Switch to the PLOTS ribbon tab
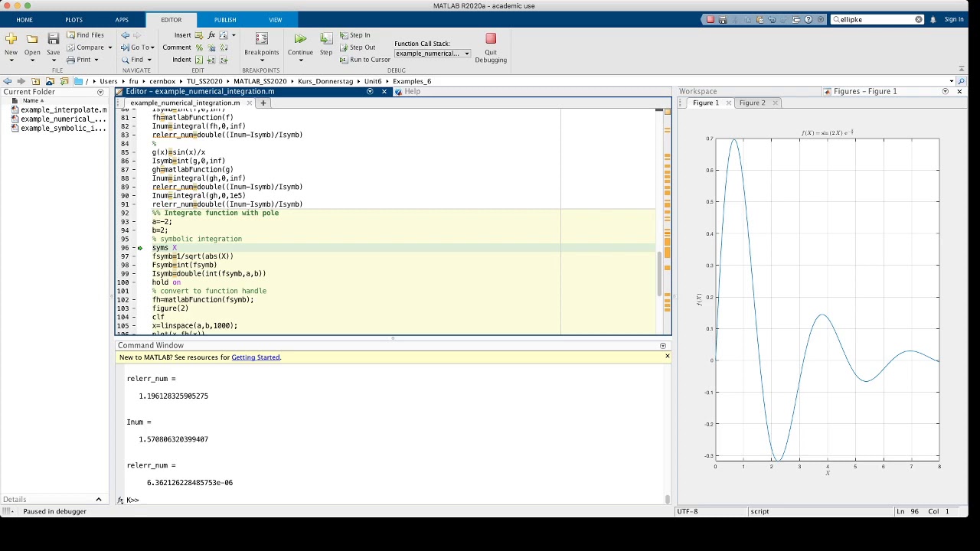980x551 pixels. [73, 20]
